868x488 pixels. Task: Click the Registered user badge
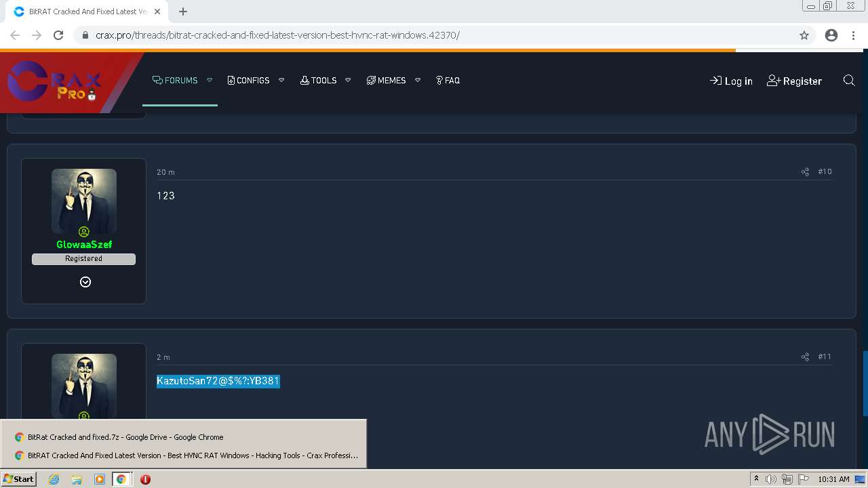(x=83, y=259)
